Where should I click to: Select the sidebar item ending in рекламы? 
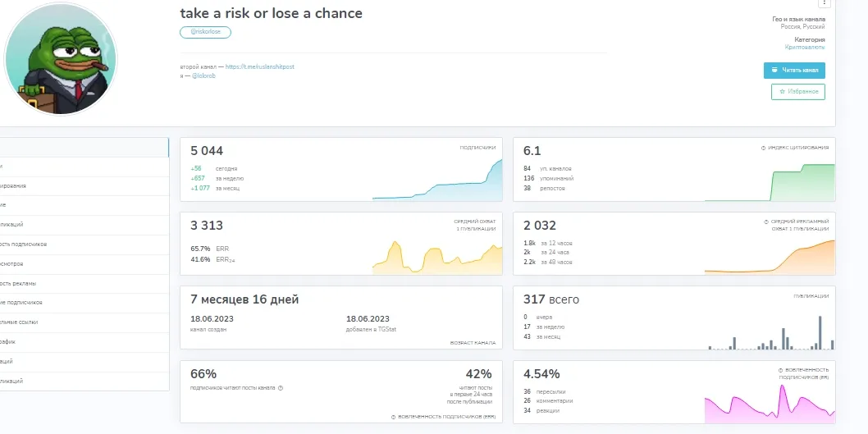click(x=85, y=283)
